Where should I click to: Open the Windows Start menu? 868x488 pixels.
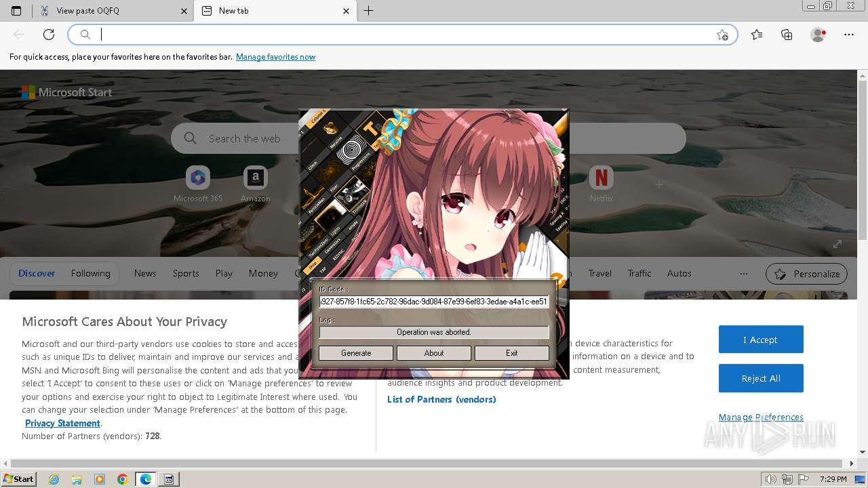[x=18, y=479]
